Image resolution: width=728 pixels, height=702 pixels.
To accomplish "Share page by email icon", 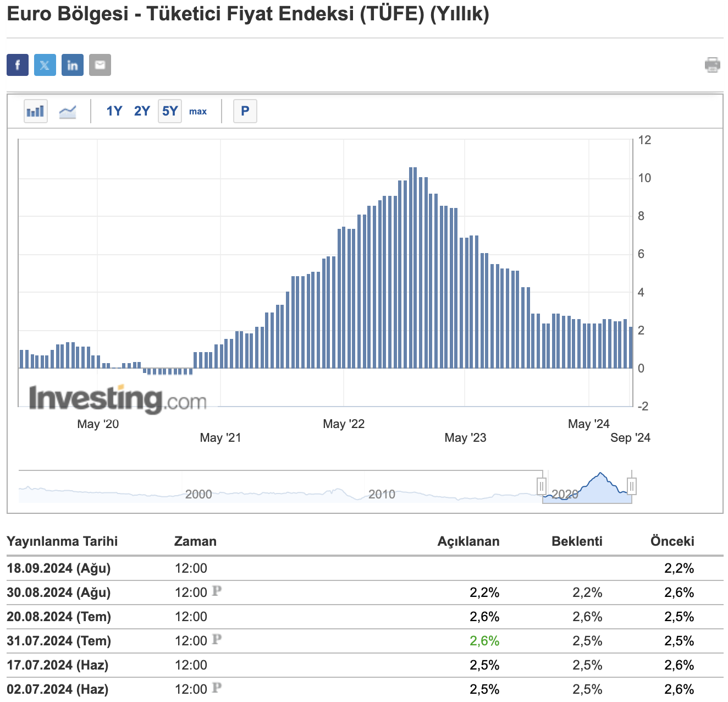I will pos(100,65).
